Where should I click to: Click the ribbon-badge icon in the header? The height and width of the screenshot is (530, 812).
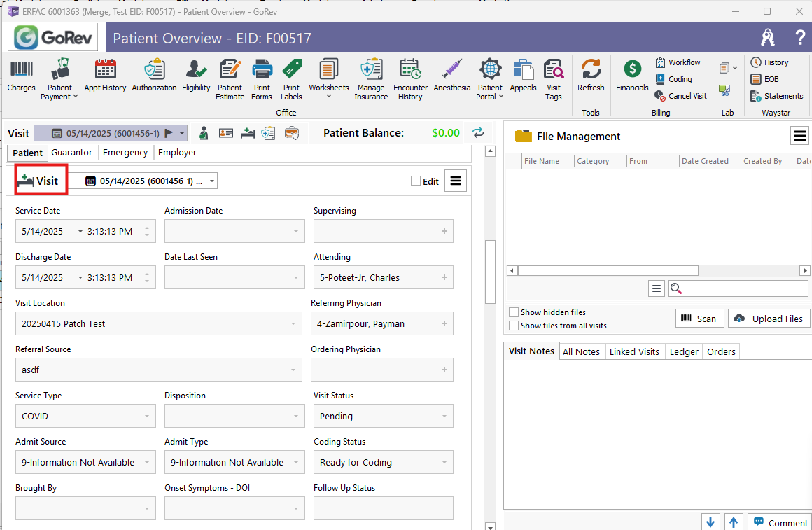point(768,37)
